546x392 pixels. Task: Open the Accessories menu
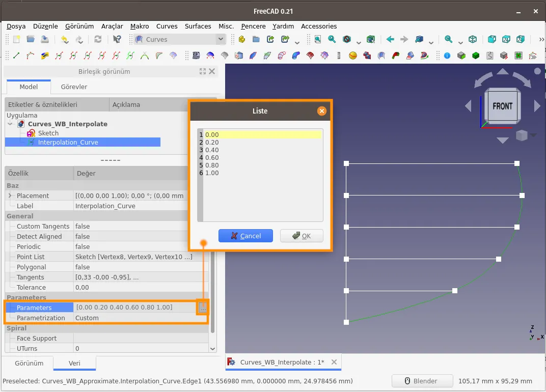(x=319, y=26)
